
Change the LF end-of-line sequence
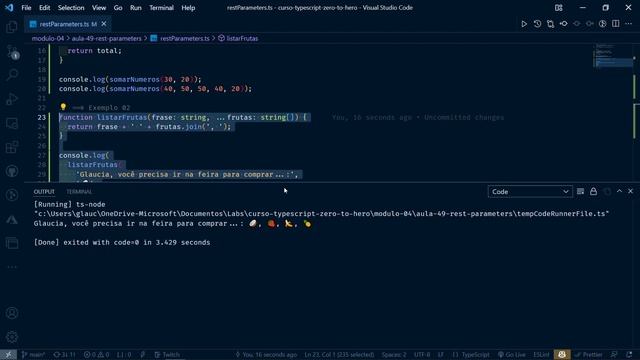441,355
